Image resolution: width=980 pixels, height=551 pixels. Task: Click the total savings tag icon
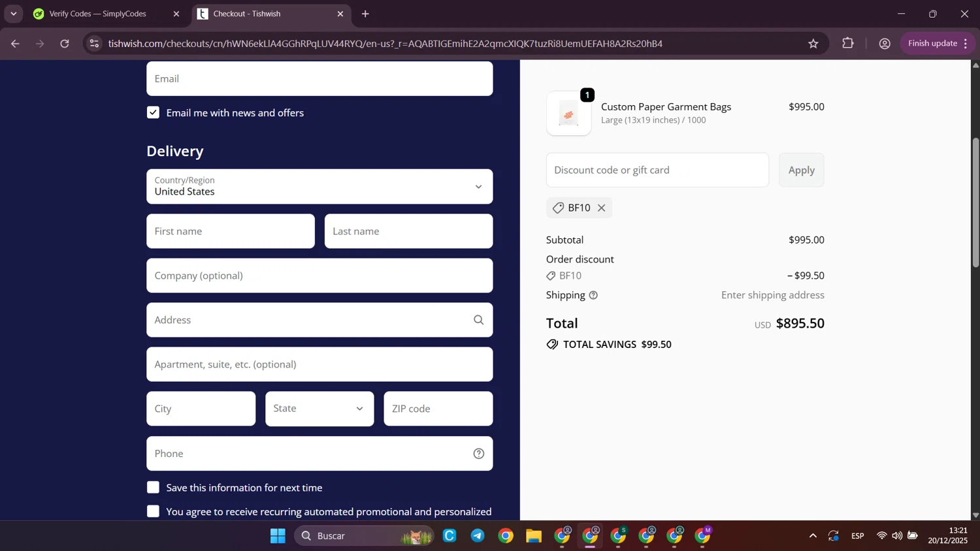[x=552, y=345]
